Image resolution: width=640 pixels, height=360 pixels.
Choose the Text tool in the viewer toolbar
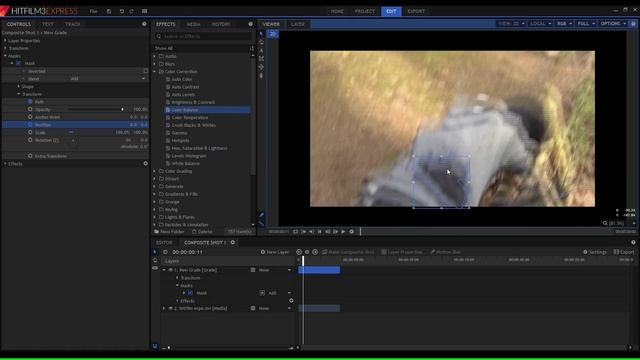click(261, 50)
